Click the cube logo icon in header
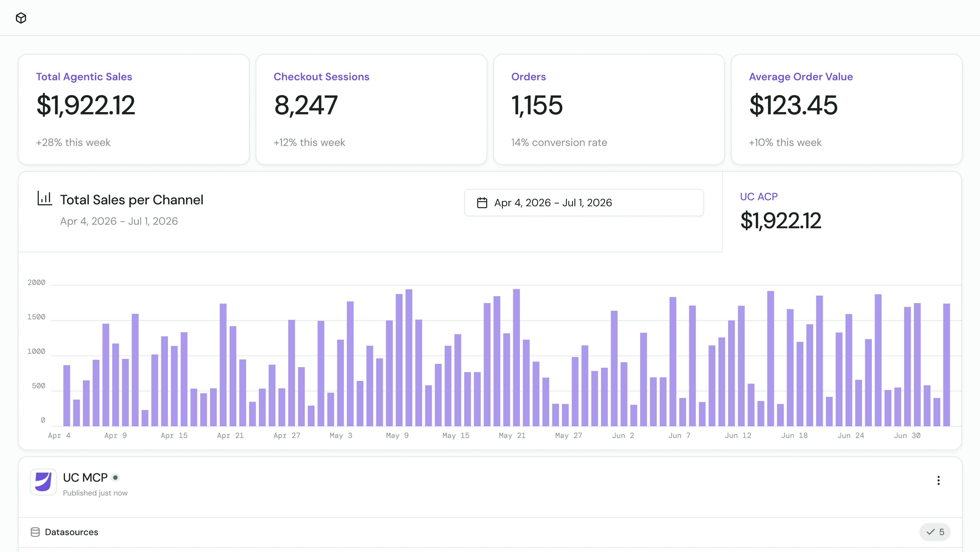This screenshot has width=980, height=552. pos(21,18)
